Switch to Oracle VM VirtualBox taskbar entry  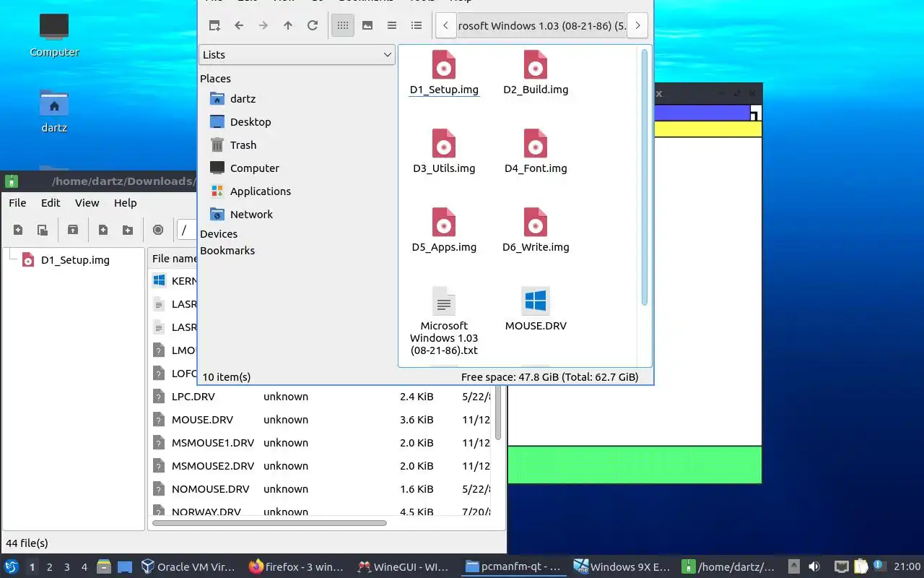point(188,567)
